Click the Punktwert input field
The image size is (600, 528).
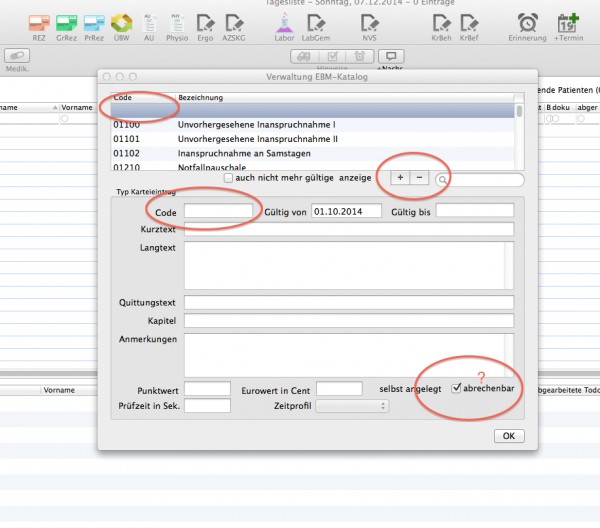tap(207, 389)
